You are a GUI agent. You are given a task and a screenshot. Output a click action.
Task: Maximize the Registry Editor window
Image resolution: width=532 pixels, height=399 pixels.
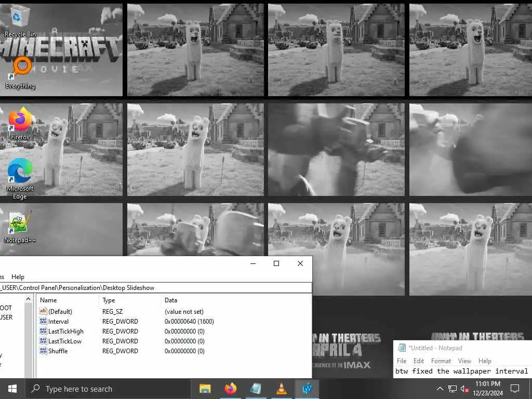(276, 263)
